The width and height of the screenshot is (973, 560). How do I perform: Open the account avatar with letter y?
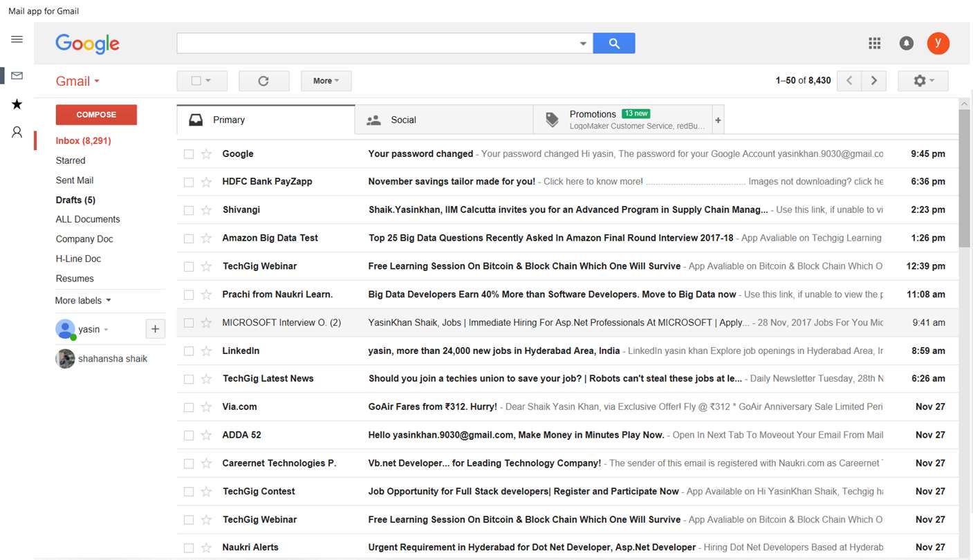[x=938, y=43]
